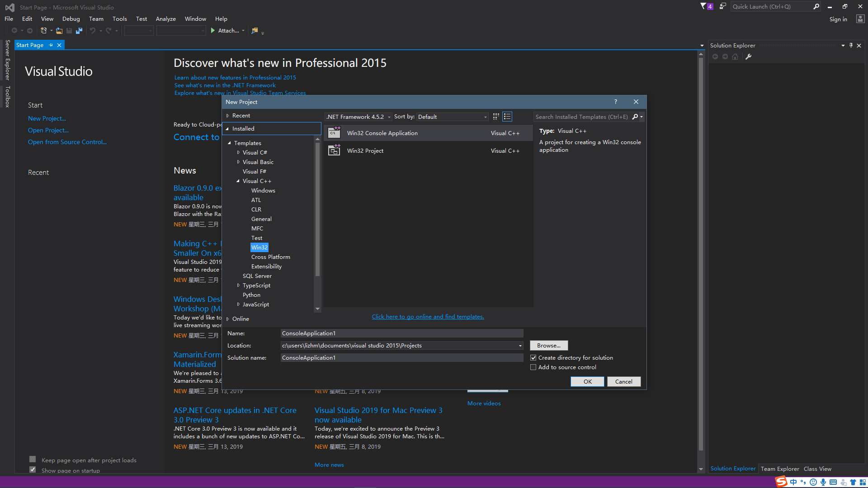
Task: Open the Attach button dropdown arrow
Action: coord(243,31)
